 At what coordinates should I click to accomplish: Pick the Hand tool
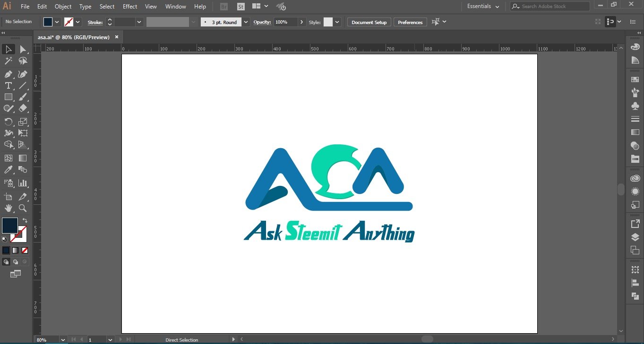[8, 208]
